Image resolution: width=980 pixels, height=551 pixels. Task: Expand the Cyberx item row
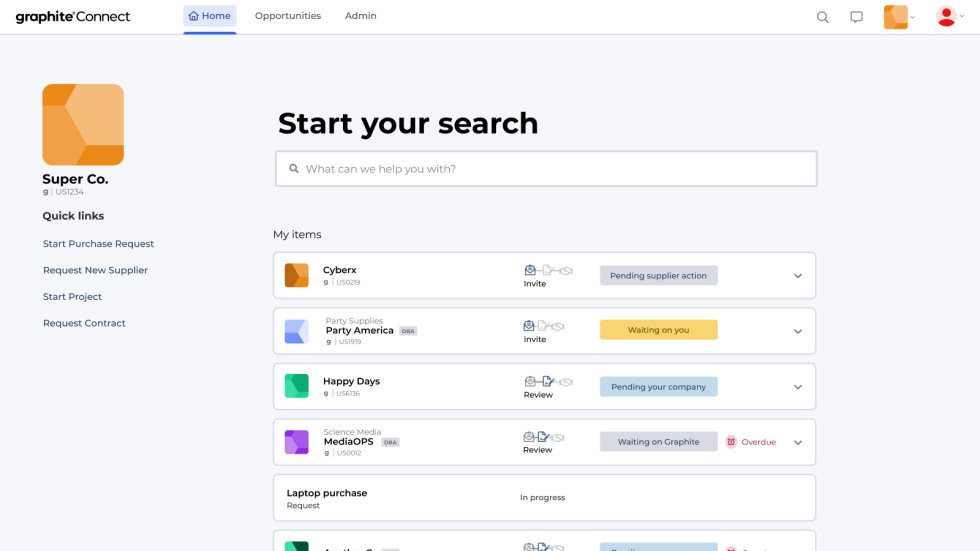pyautogui.click(x=798, y=276)
